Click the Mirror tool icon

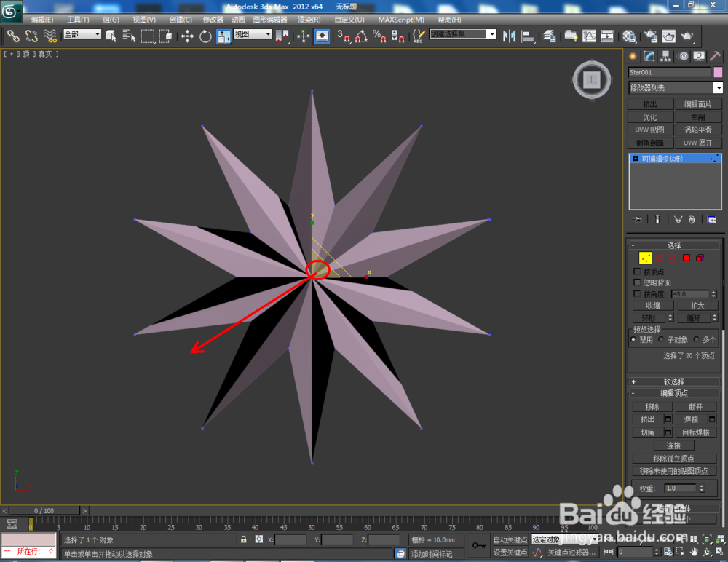(x=510, y=36)
